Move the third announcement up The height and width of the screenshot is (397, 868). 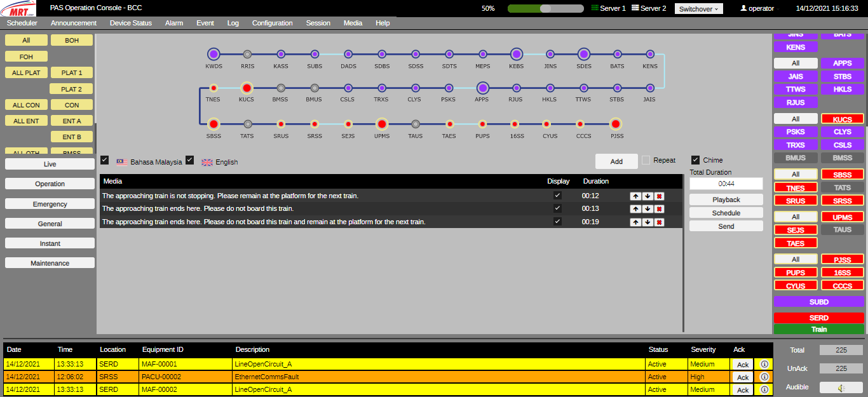[635, 222]
